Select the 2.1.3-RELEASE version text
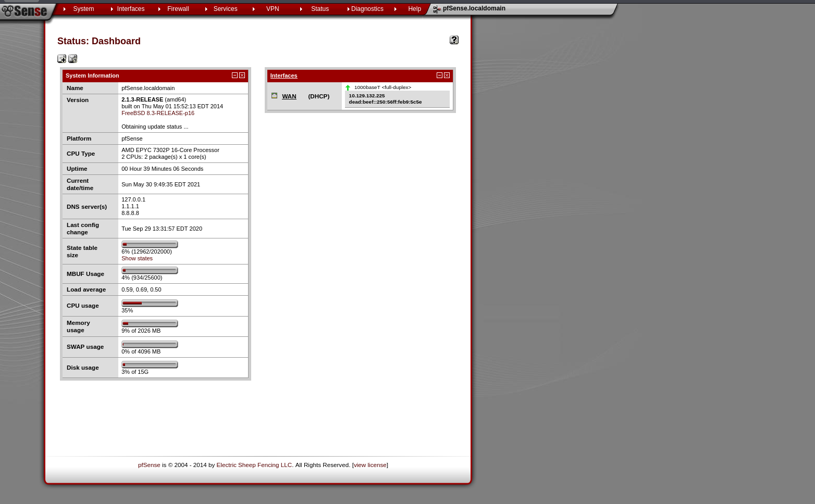The height and width of the screenshot is (504, 815). pos(142,99)
